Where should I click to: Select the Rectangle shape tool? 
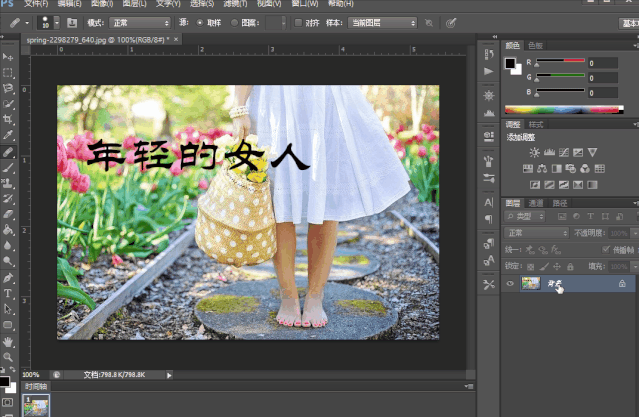[x=8, y=325]
